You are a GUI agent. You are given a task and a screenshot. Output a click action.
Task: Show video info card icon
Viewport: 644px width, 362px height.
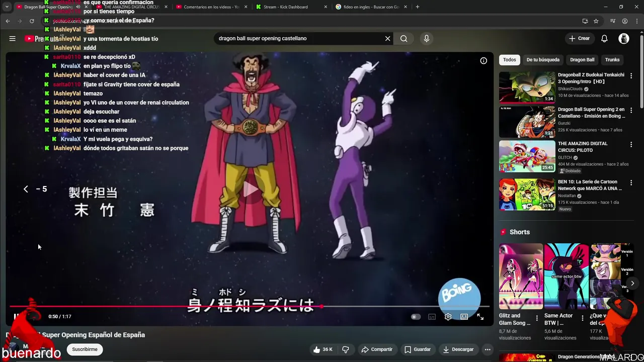pos(484,61)
